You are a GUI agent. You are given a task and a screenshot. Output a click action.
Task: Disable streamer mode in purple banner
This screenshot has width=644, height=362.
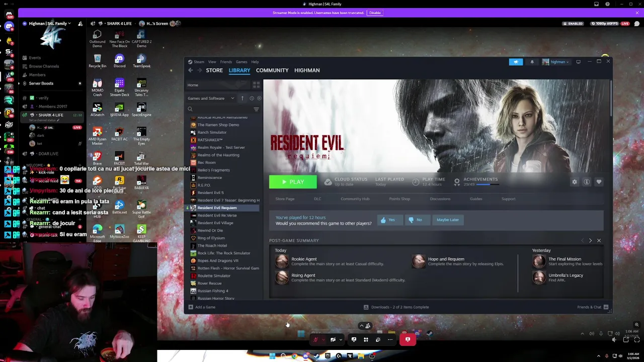[x=375, y=13]
